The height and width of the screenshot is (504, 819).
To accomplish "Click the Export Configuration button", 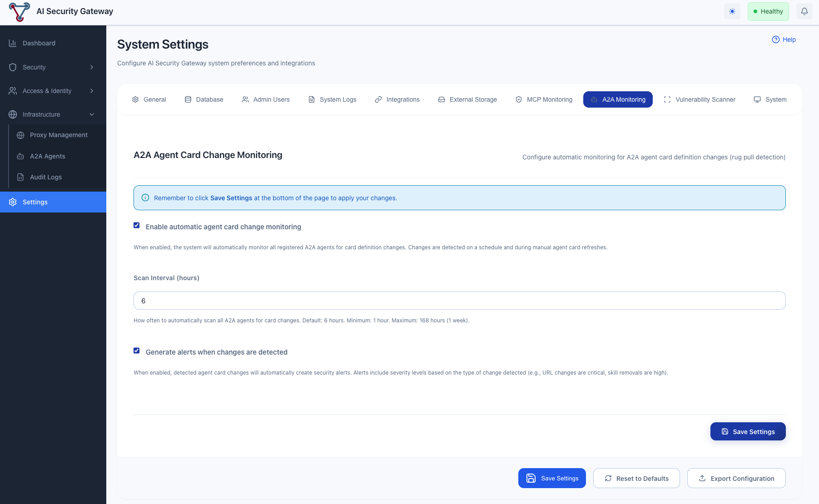I will click(x=736, y=478).
